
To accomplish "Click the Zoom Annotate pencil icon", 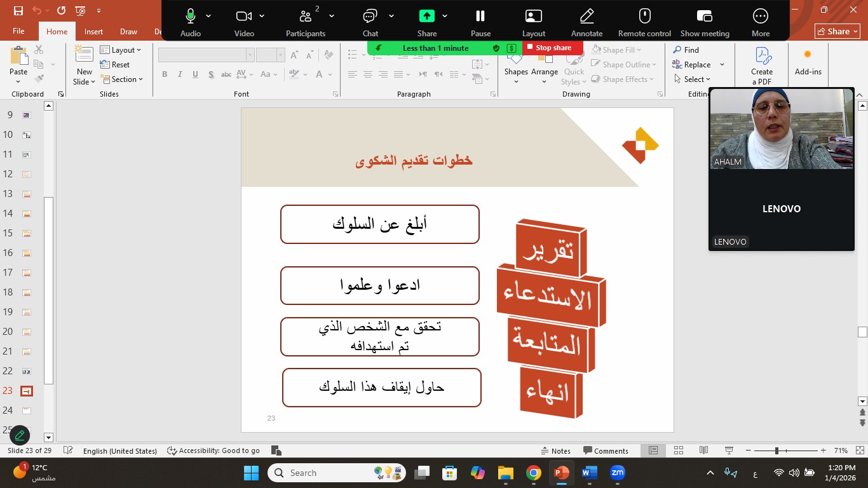I will pos(587,17).
